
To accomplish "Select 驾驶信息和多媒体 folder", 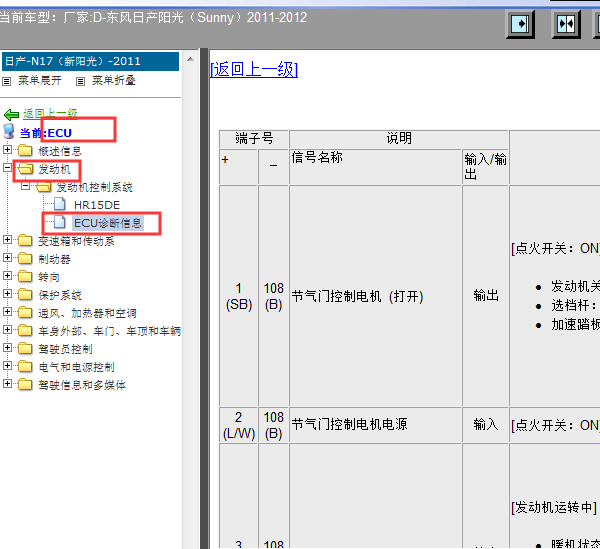I will pyautogui.click(x=82, y=385).
